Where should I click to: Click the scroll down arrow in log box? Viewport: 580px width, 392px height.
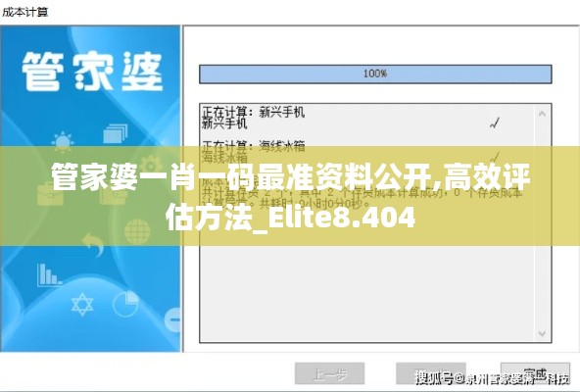(x=542, y=333)
